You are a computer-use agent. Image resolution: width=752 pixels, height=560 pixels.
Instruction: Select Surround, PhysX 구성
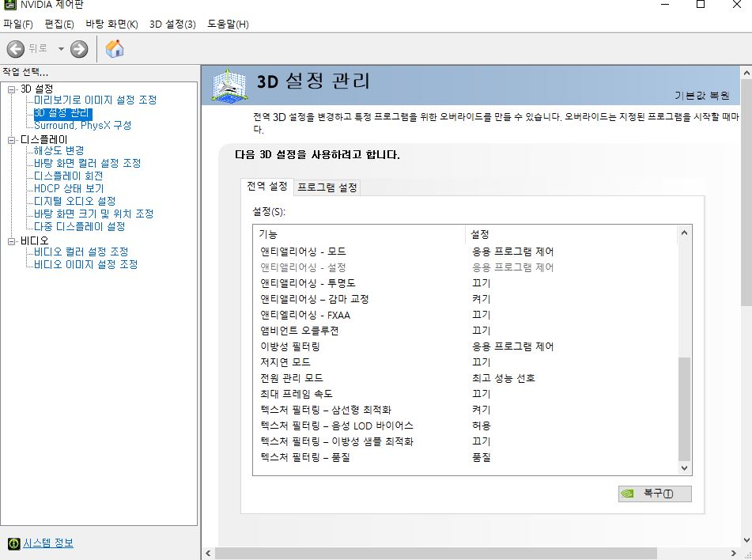[x=82, y=125]
